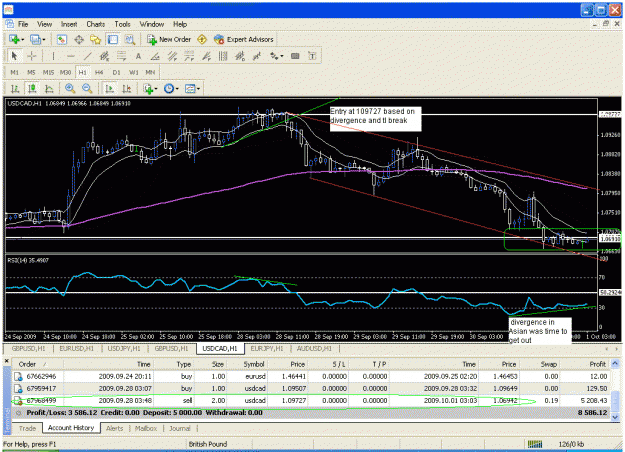Image resolution: width=625 pixels, height=452 pixels.
Task: Launch MetaEditor with the yellow diamond icon
Action: click(202, 39)
